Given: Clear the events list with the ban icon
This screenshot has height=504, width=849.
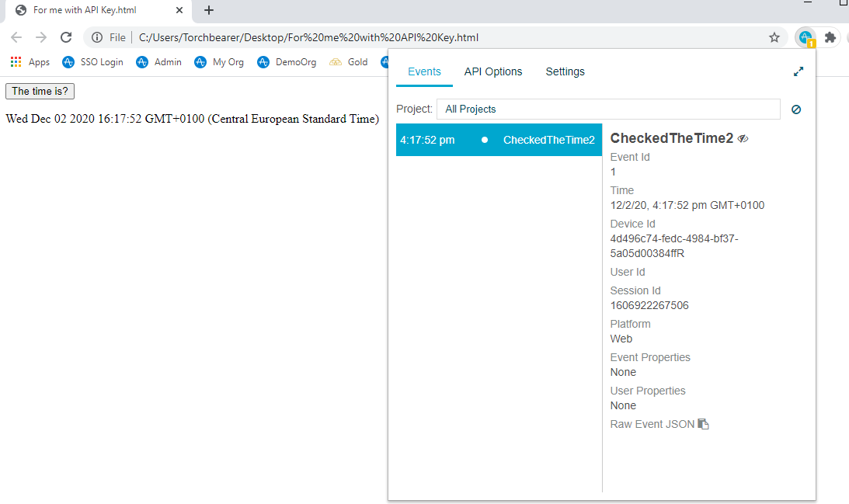Looking at the screenshot, I should (x=796, y=109).
